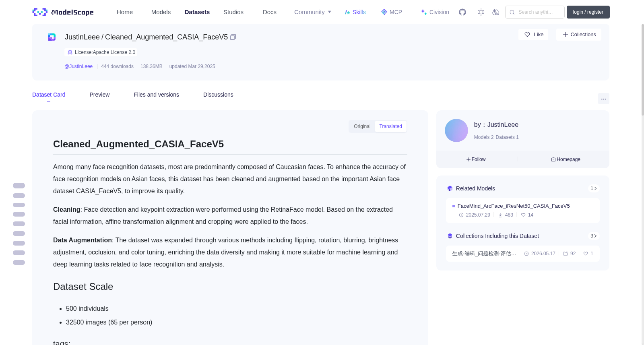Viewport: 644px width, 345px height.
Task: Open the GitHub icon link
Action: click(x=462, y=12)
